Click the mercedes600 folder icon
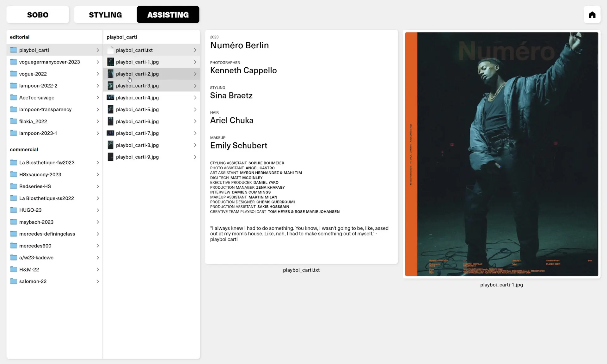Screen dimensions: 607x364 (x=14, y=246)
